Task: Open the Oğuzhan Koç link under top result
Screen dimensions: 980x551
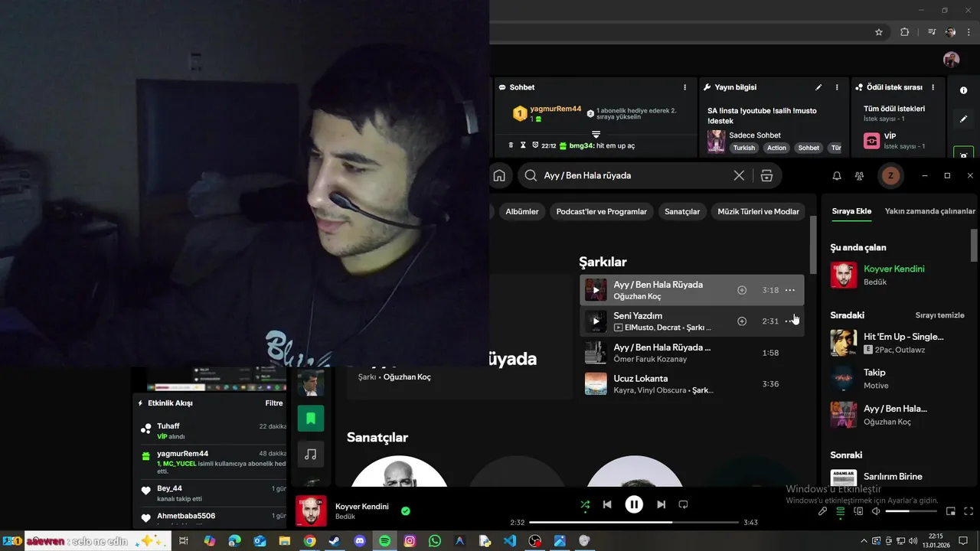Action: (x=407, y=377)
